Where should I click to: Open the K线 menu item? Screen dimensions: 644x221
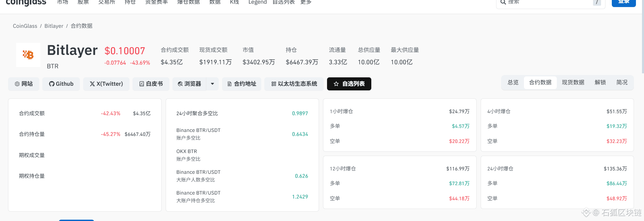(x=234, y=2)
